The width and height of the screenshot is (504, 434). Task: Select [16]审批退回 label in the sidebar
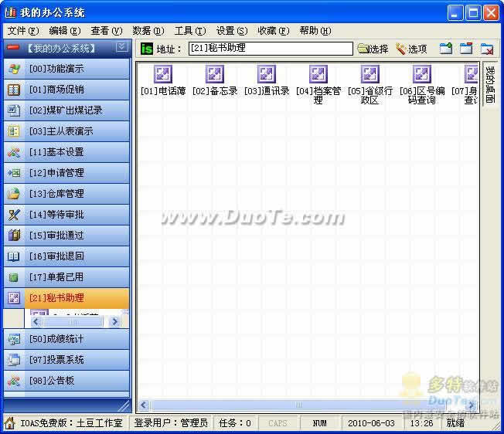click(56, 256)
